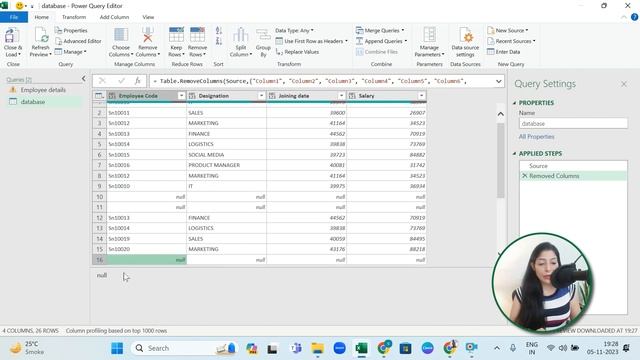Click the Manage Parameters icon
This screenshot has height=360, width=640.
pyautogui.click(x=429, y=35)
